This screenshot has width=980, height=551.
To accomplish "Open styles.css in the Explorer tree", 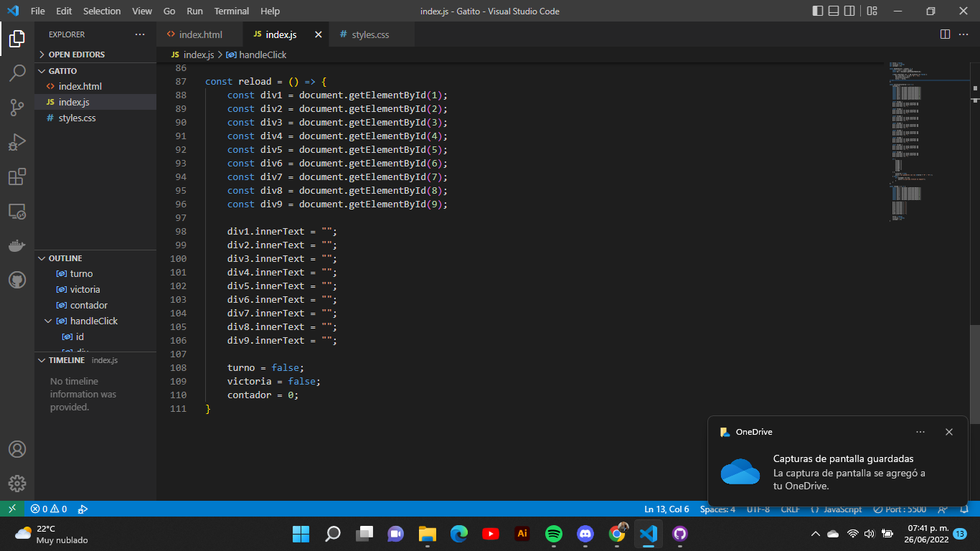I will click(95, 118).
